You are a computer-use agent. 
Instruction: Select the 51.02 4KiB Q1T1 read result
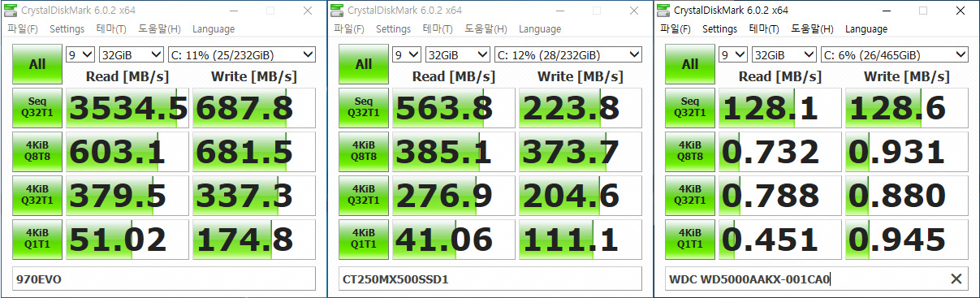(x=127, y=239)
